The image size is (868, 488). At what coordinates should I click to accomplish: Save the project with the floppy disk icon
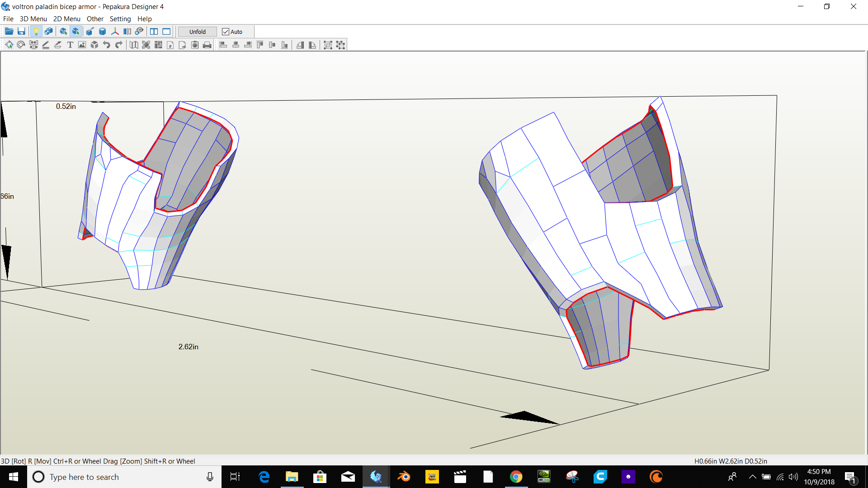click(x=21, y=32)
